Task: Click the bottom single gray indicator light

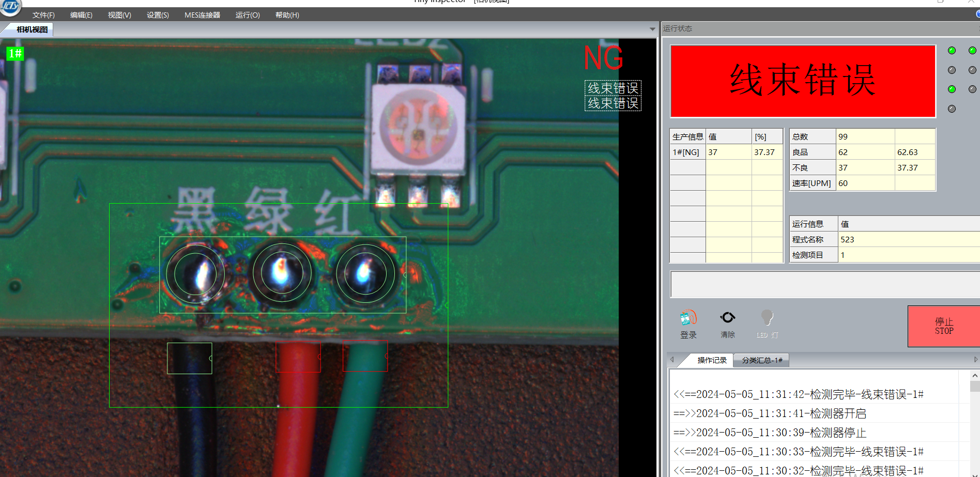Action: pyautogui.click(x=952, y=109)
